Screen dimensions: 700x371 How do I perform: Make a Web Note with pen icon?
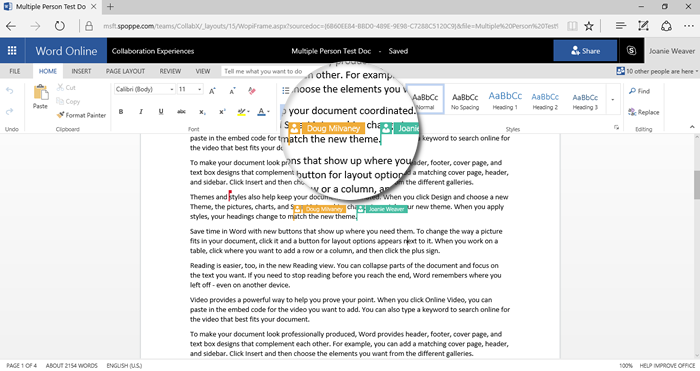tap(643, 26)
